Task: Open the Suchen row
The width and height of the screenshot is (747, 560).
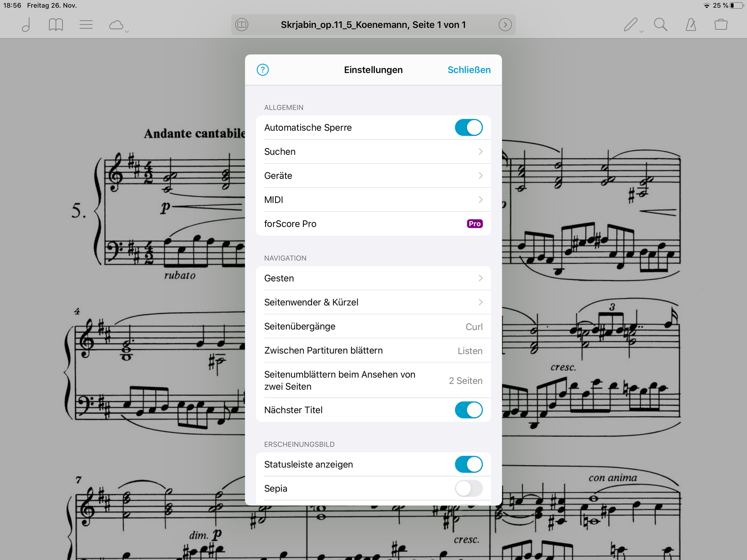Action: pos(373,152)
